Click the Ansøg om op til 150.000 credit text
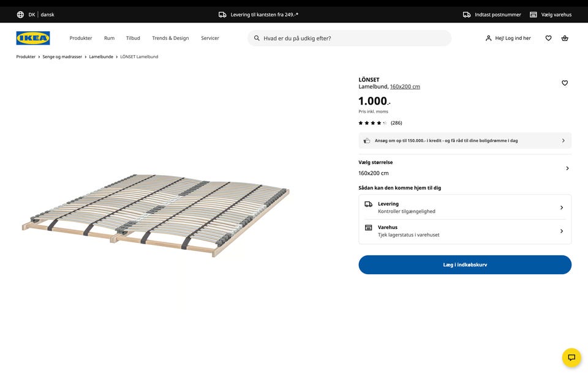The height and width of the screenshot is (374, 588). (446, 141)
